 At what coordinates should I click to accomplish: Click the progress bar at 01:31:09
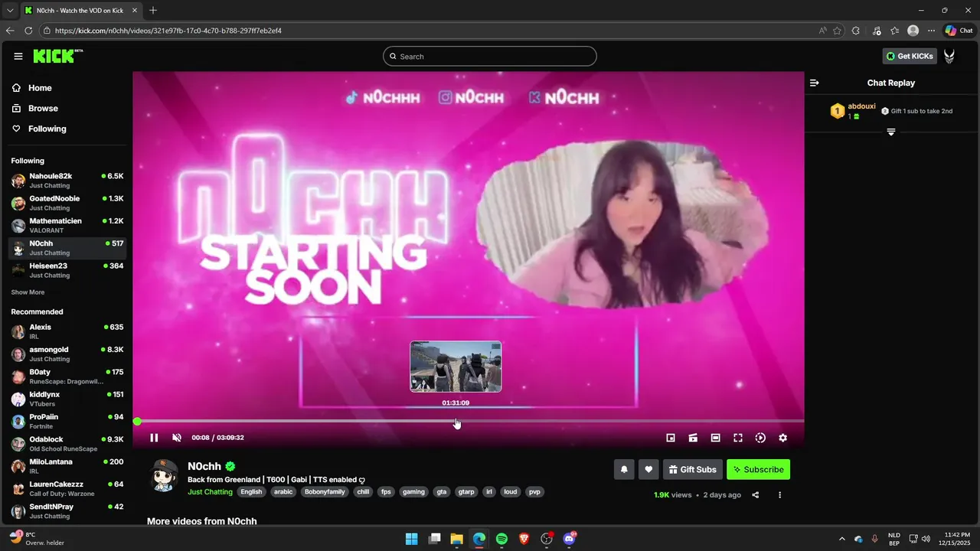click(x=456, y=421)
